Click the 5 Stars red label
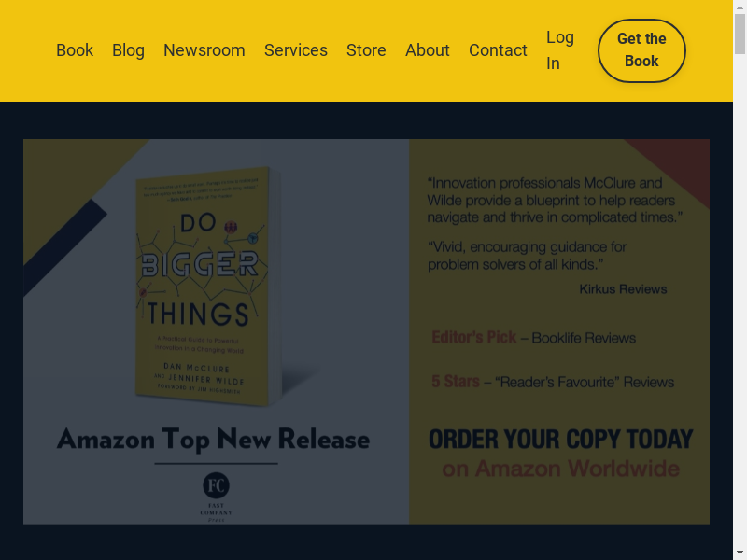Screen dimensions: 747x560 pos(456,382)
